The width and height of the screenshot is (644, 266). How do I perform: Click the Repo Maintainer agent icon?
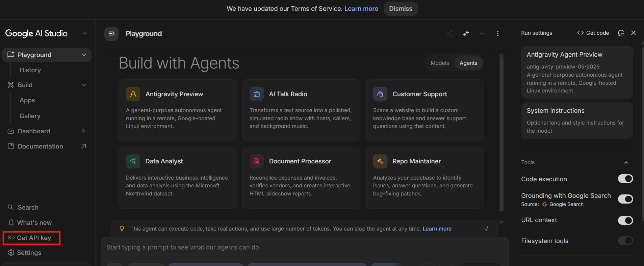pyautogui.click(x=380, y=161)
